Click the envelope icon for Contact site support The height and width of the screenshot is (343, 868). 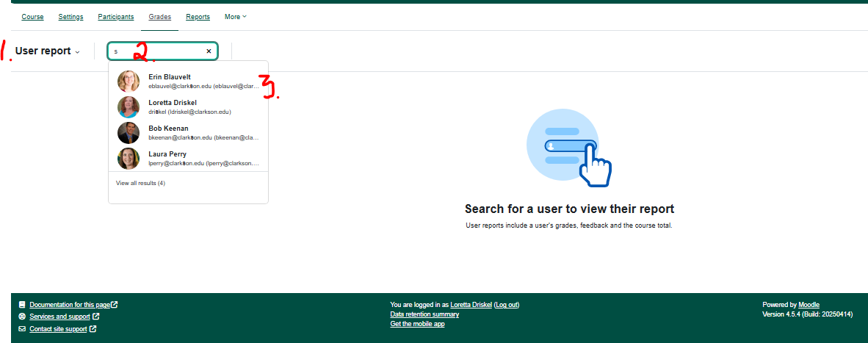(22, 329)
